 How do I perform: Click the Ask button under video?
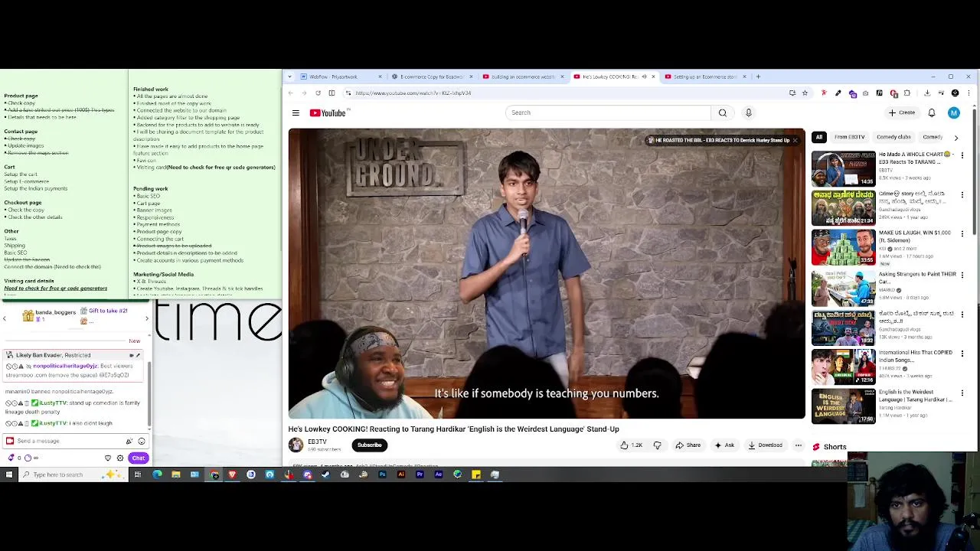(724, 445)
